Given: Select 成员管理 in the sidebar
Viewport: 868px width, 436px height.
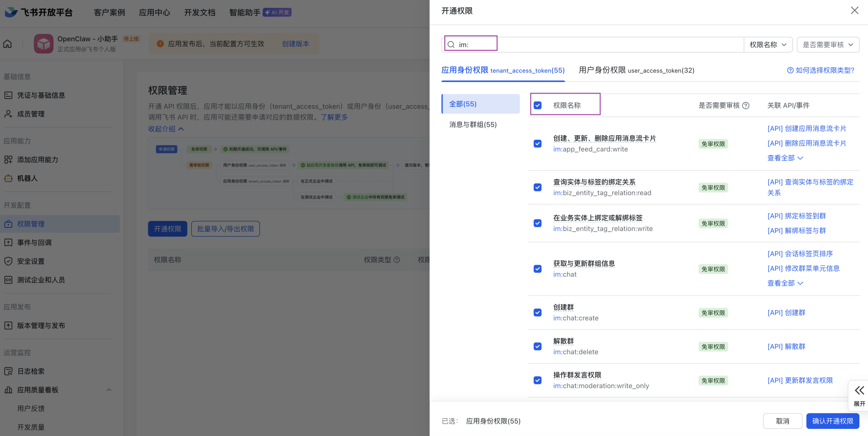Looking at the screenshot, I should tap(31, 114).
